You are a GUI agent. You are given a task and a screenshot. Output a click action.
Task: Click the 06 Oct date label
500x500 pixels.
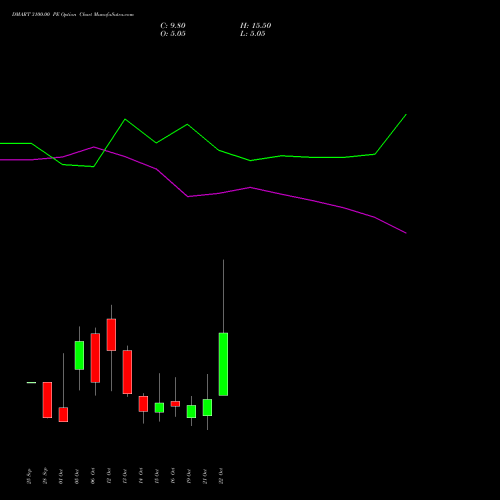click(x=93, y=476)
